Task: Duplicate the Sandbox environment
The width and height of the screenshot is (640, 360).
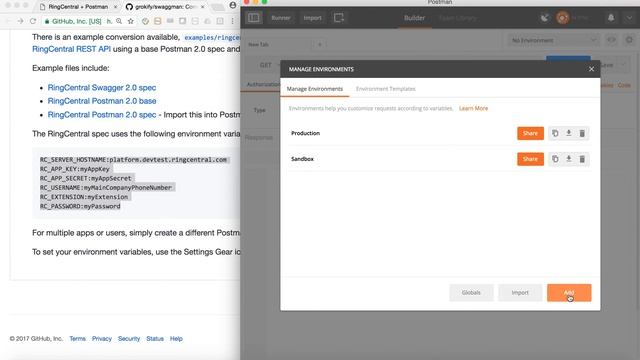Action: (x=555, y=159)
